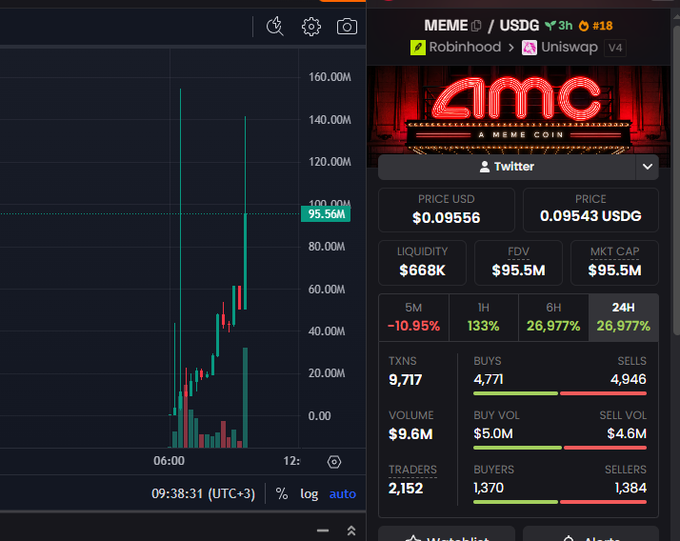Click the 160.00M price axis label

click(x=330, y=77)
